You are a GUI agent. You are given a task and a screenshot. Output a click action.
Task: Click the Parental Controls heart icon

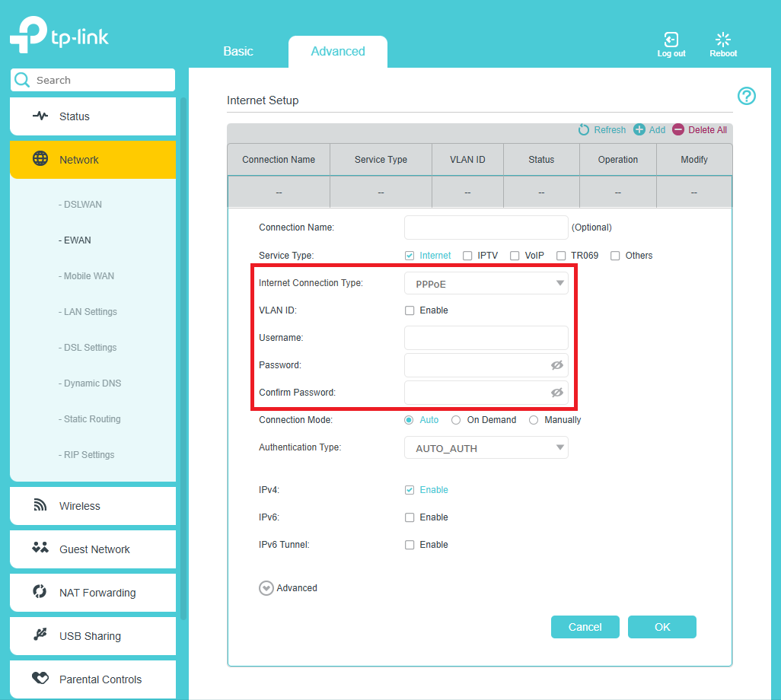[x=39, y=679]
